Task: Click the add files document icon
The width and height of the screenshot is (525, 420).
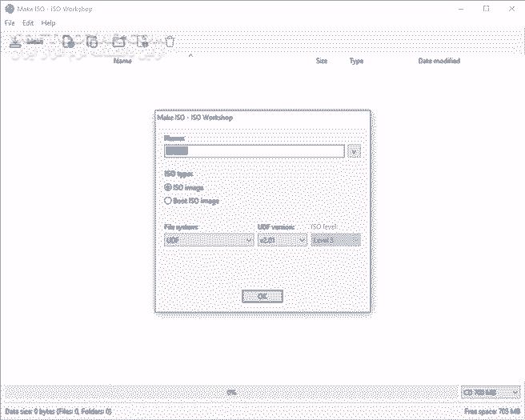Action: [x=69, y=42]
